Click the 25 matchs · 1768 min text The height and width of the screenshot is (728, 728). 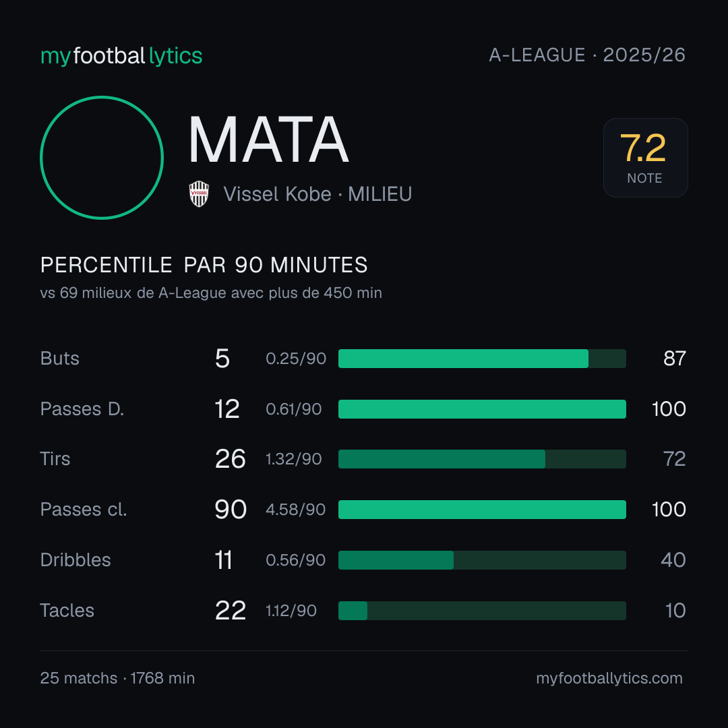coord(117,678)
